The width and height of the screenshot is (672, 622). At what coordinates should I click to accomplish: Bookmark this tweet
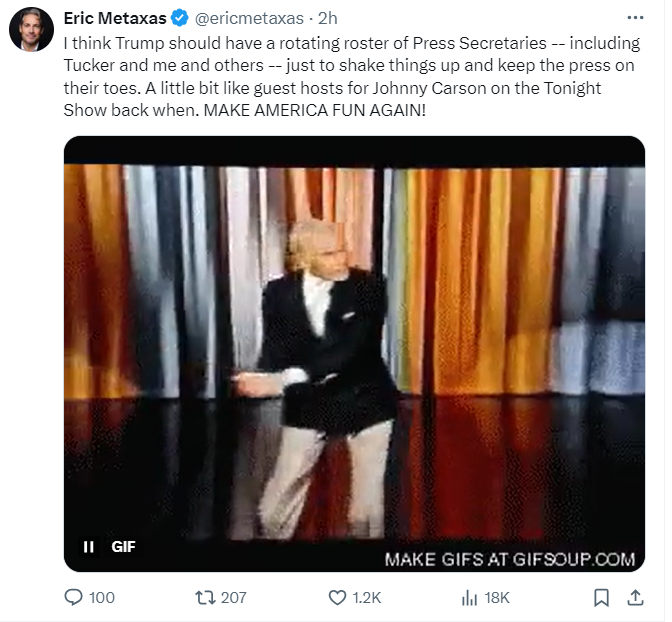[x=601, y=597]
